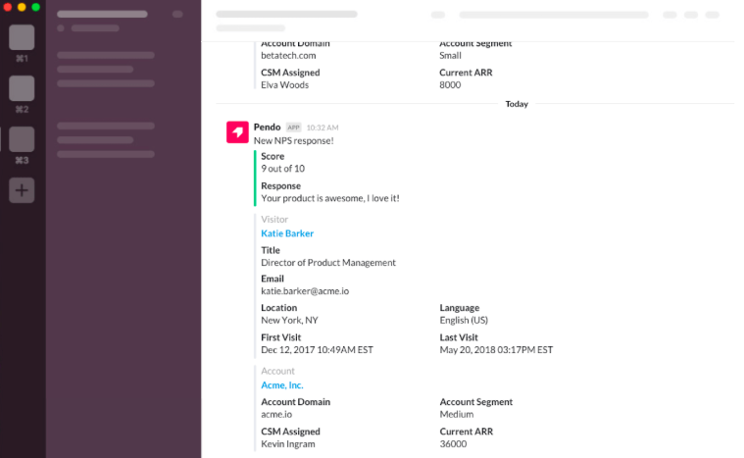Select 'Director of Product Management' title text
The width and height of the screenshot is (744, 458).
point(328,263)
